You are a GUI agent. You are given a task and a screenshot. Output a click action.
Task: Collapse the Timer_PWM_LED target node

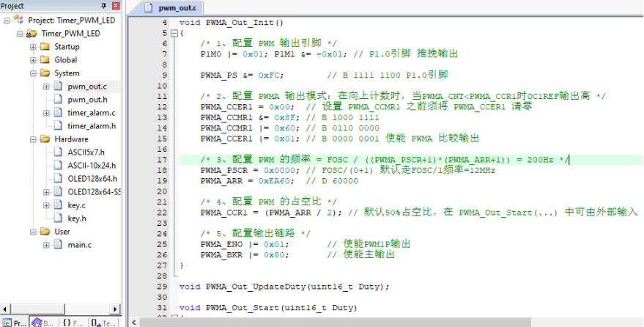pyautogui.click(x=20, y=33)
